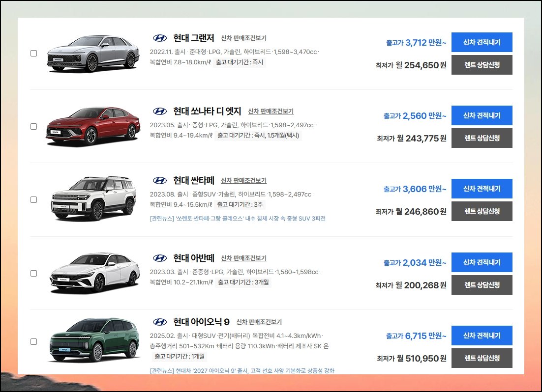View 신차 판매조건보기 for 싼타페
This screenshot has height=392, width=542.
pyautogui.click(x=243, y=181)
